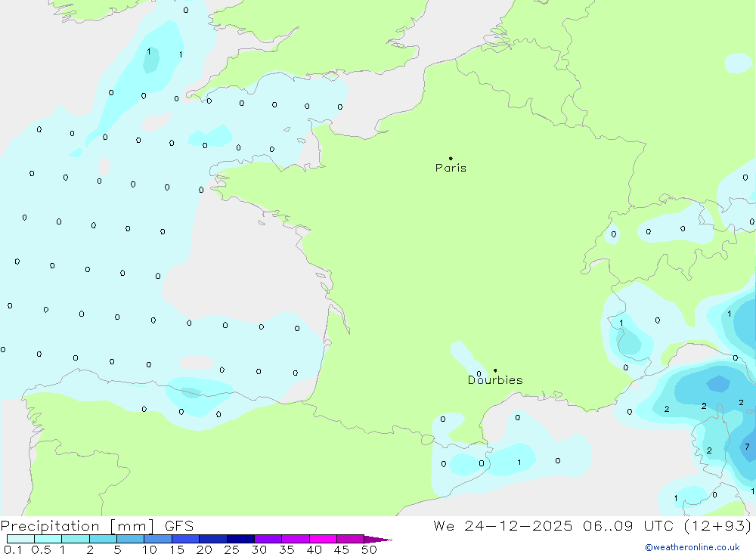756x554 pixels.
Task: Click the 'GFS' model label
Action: [179, 526]
